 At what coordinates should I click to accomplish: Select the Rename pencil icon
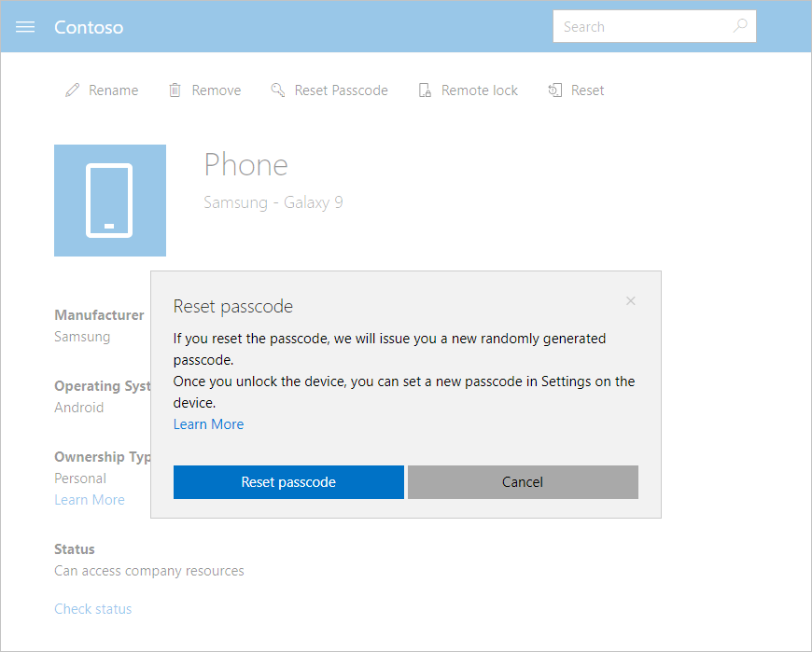tap(72, 90)
